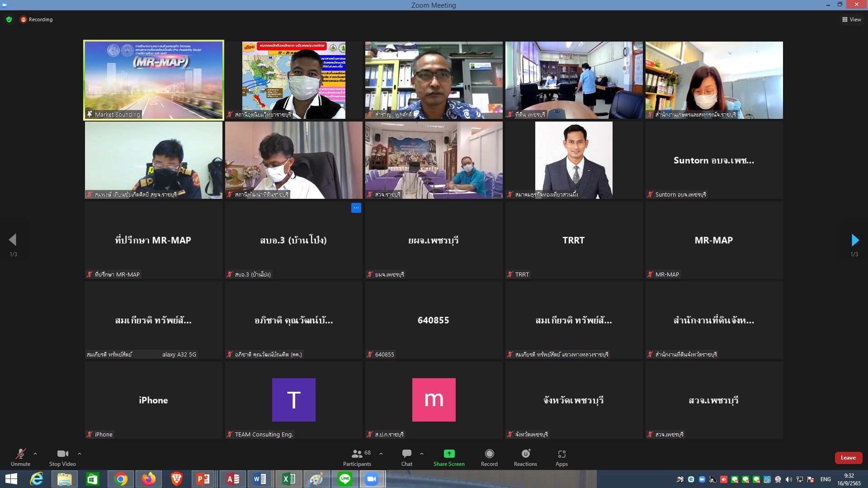Image resolution: width=868 pixels, height=488 pixels.
Task: Leave the meeting
Action: [x=848, y=458]
